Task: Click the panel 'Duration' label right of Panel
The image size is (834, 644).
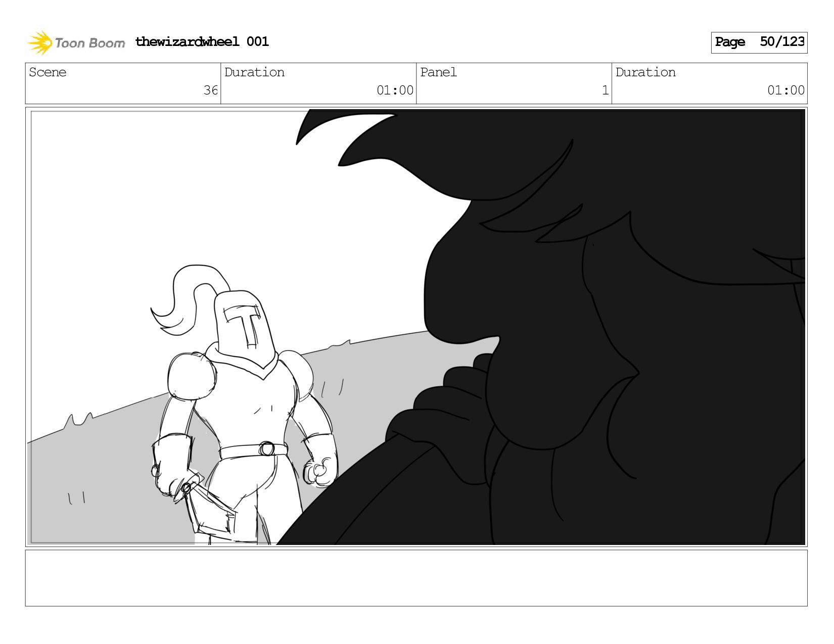Action: (645, 72)
